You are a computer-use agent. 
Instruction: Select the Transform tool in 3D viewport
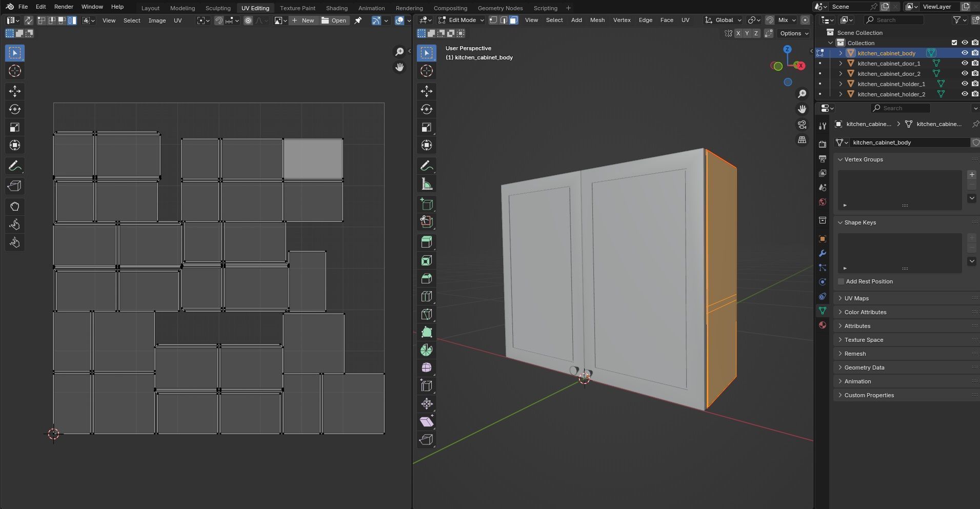[x=427, y=145]
